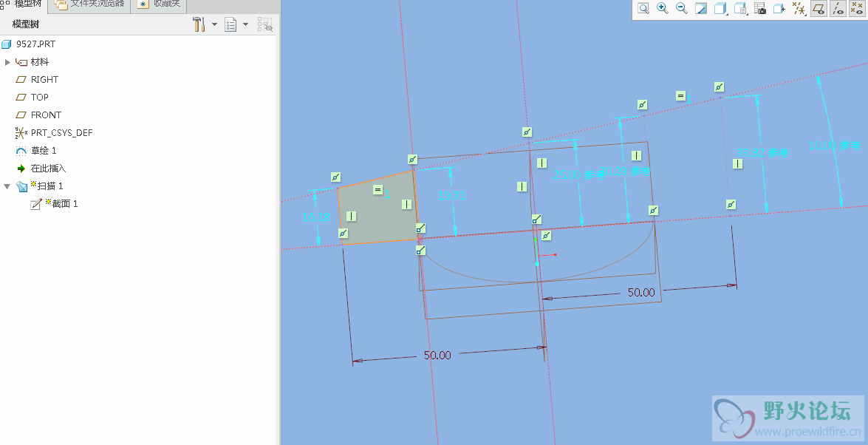Click the Repaint screen icon
868x445 pixels.
click(701, 8)
